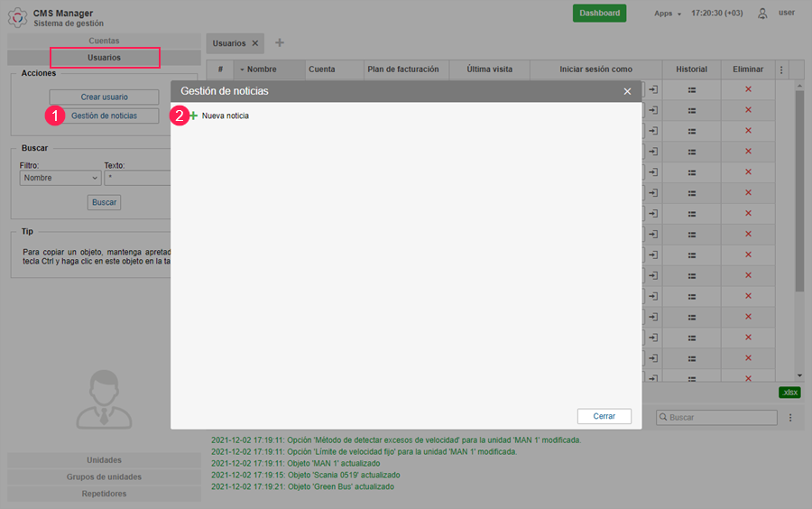812x509 pixels.
Task: Export the table using the .xlsx icon
Action: [789, 393]
